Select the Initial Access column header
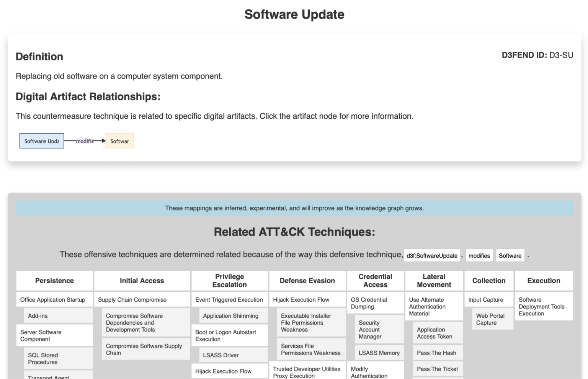The height and width of the screenshot is (379, 588). tap(142, 281)
